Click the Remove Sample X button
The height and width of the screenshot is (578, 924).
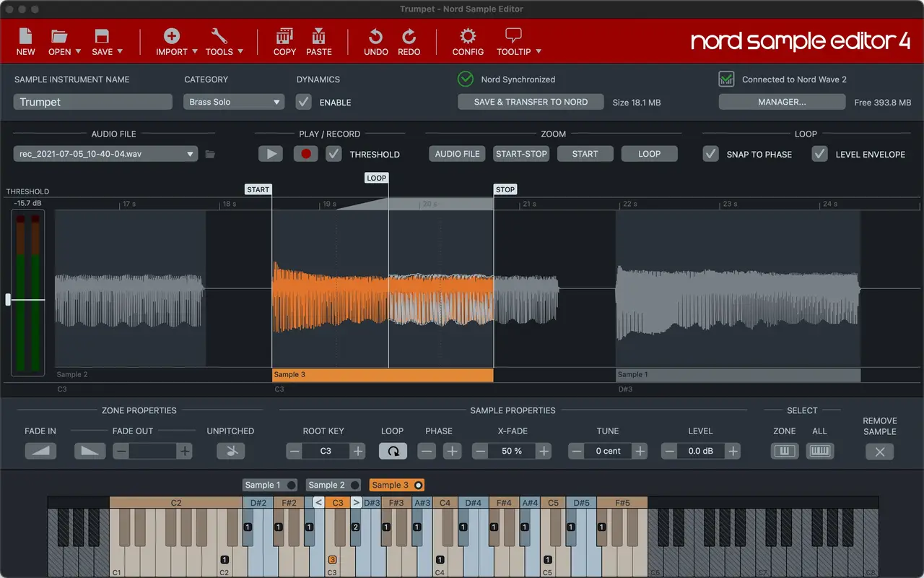(x=879, y=452)
